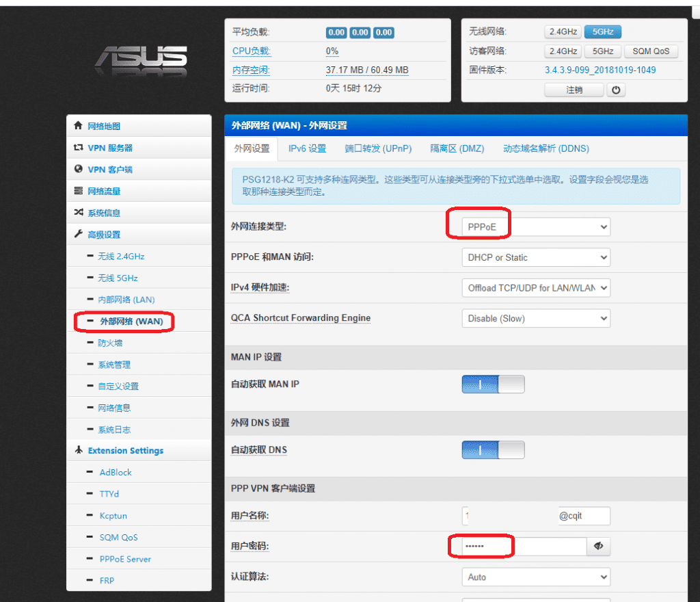Open the PPPoE 和MAN 访问 dropdown
The width and height of the screenshot is (700, 602).
(536, 257)
